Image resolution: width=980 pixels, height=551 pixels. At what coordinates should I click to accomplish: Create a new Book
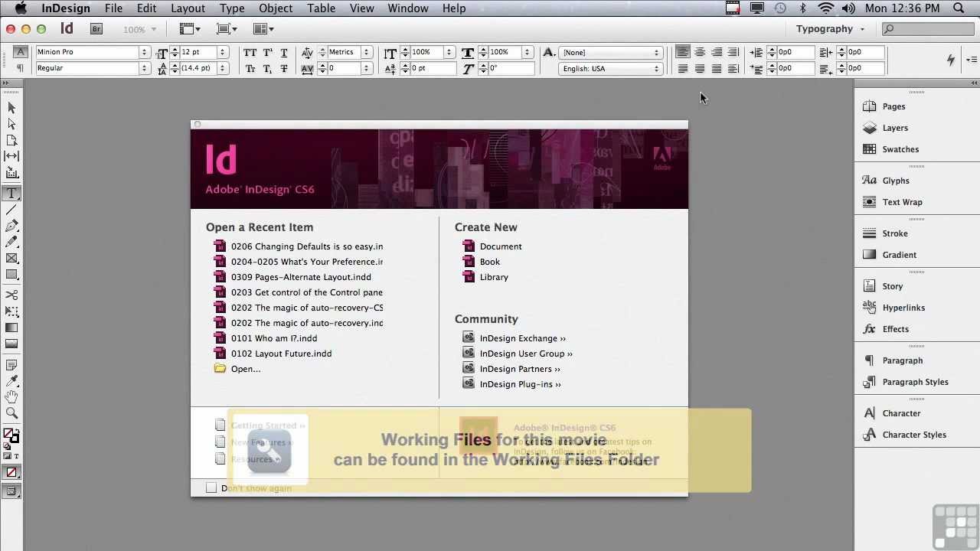(481, 262)
